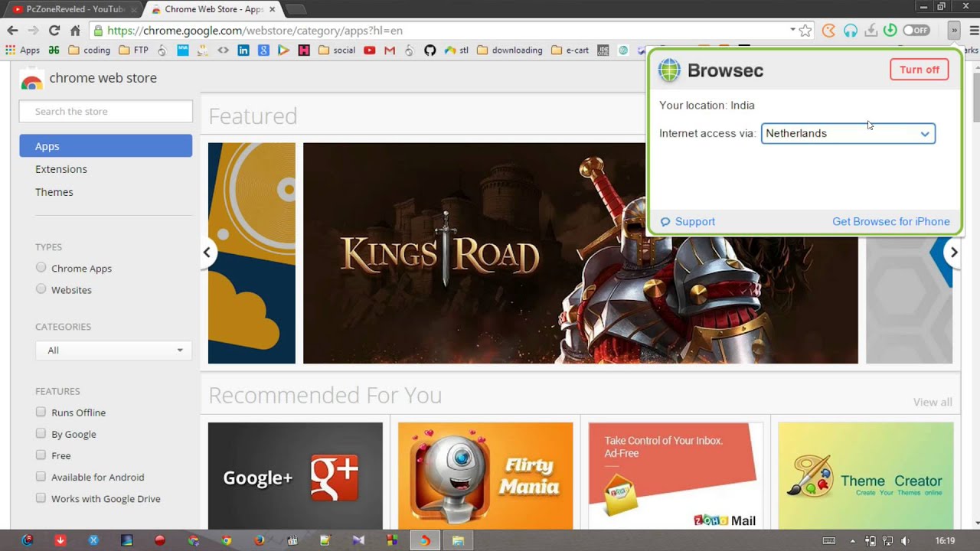Check the By Google feature
980x551 pixels.
[x=41, y=433]
